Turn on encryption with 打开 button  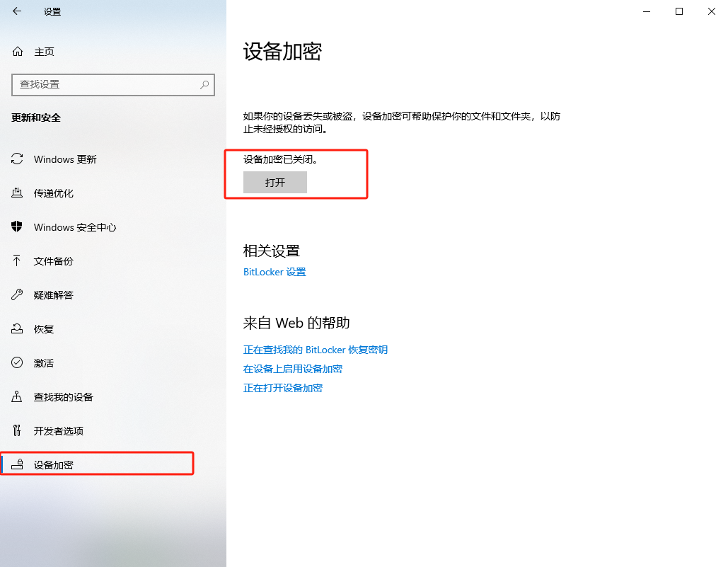275,182
